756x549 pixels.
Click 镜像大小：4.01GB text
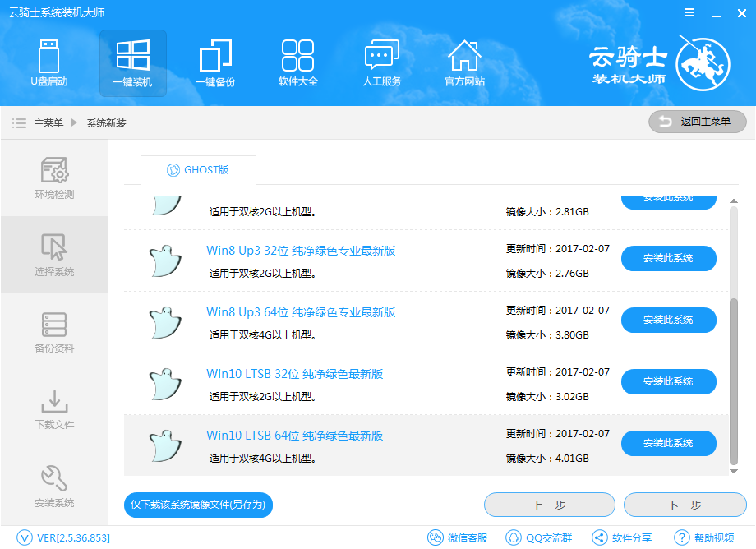547,459
